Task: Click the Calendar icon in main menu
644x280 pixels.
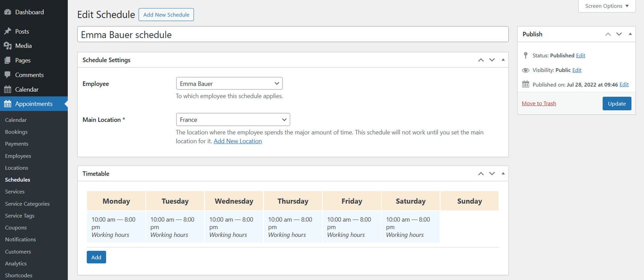Action: point(8,89)
